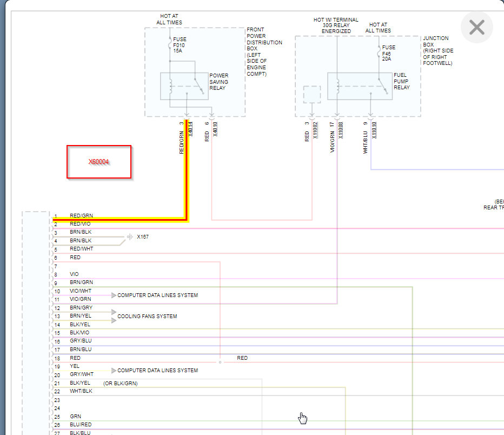504x435 pixels.
Task: Click arrow beside COOLING FANS SYSTEM at pin 12
Action: (x=114, y=312)
